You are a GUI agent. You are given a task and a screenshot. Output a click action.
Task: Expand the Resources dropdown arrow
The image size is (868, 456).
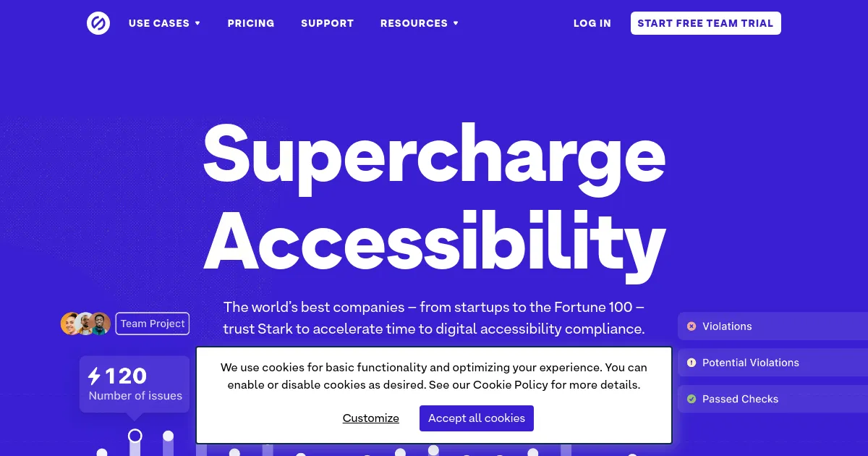[x=456, y=23]
